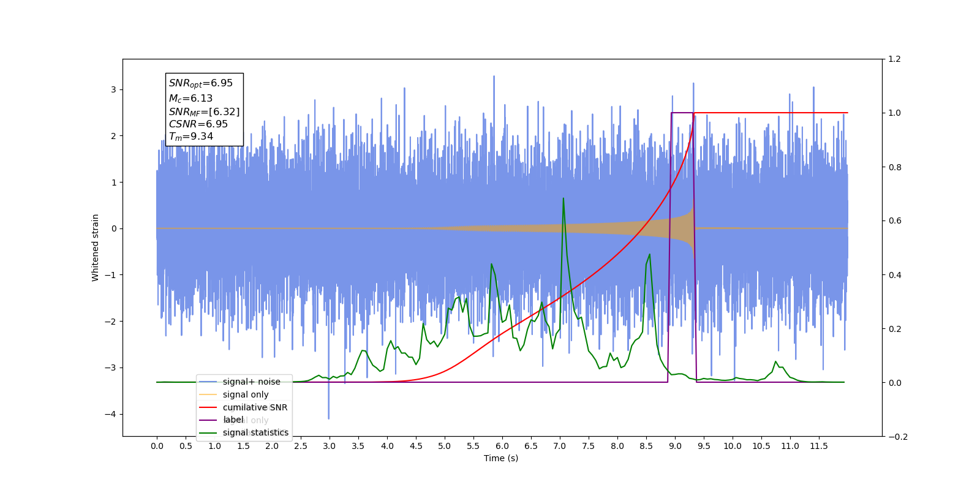This screenshot has width=980, height=490.
Task: Click the x-axis tick label 10.0
Action: pyautogui.click(x=733, y=446)
